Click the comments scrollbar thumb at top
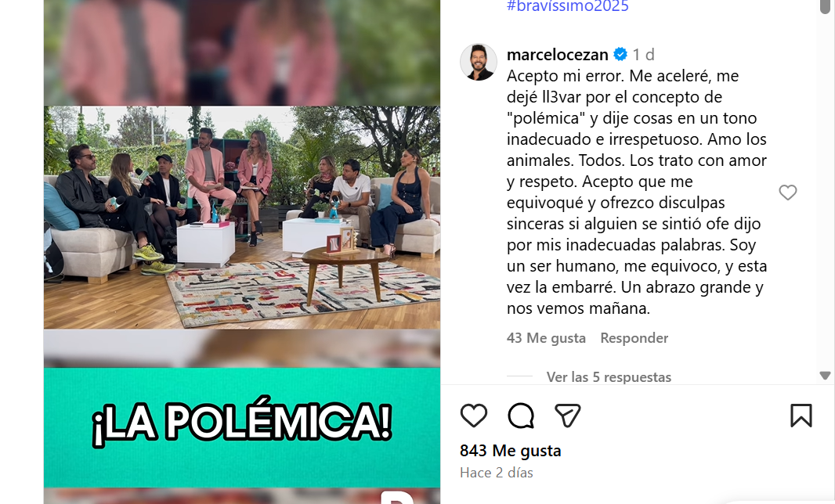Screen dimensions: 835x504 pyautogui.click(x=825, y=6)
